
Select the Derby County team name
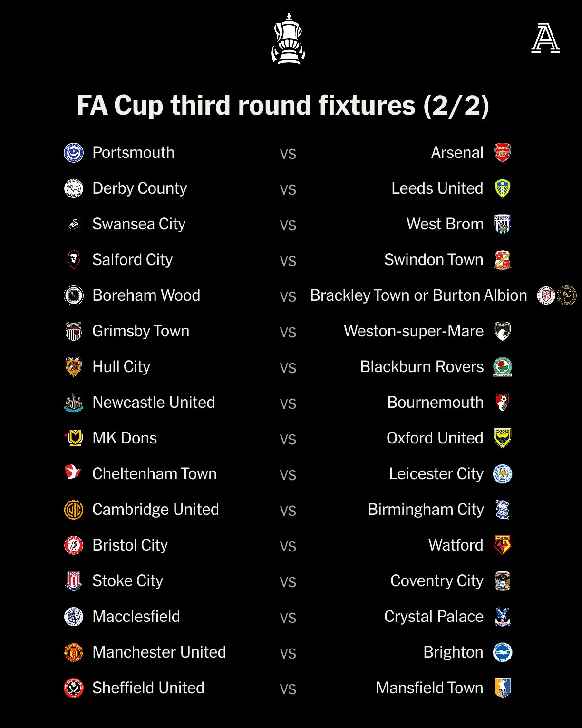(139, 188)
